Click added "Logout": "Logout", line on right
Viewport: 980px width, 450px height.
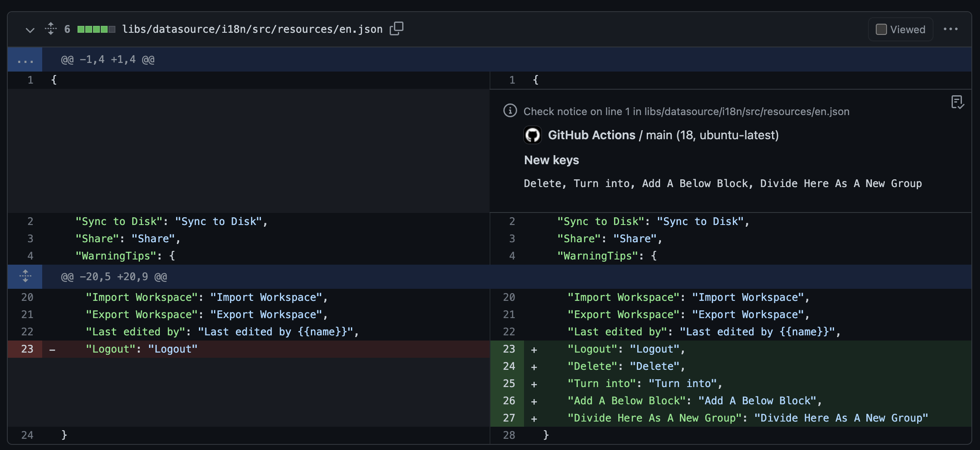coord(747,349)
